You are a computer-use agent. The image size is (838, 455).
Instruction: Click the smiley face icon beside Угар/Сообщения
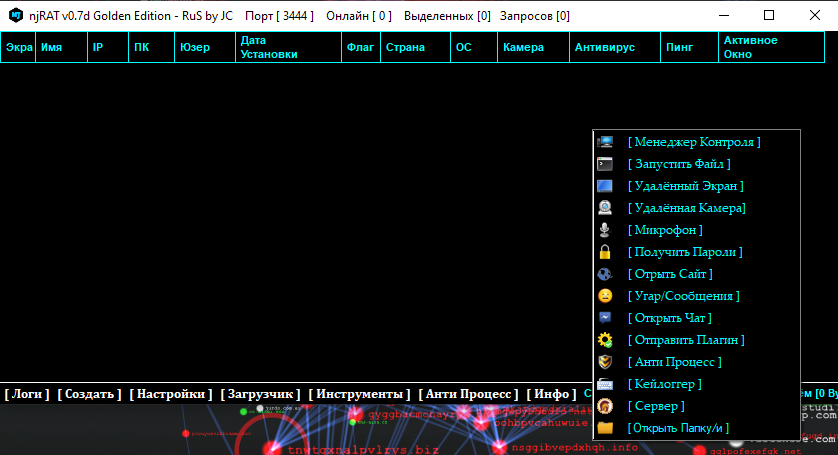pos(605,296)
